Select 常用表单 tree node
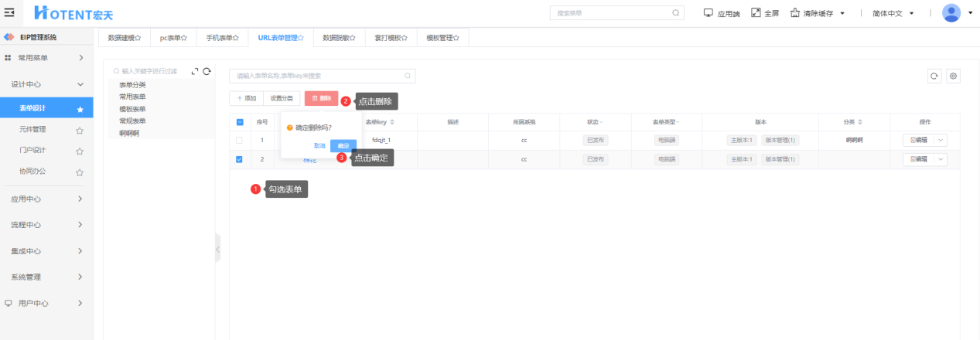This screenshot has height=340, width=980. 132,97
